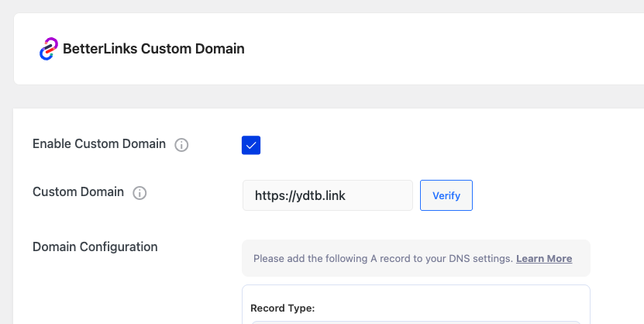Screen dimensions: 644x324
Task: Click blank space right of Verify button
Action: tap(554, 195)
